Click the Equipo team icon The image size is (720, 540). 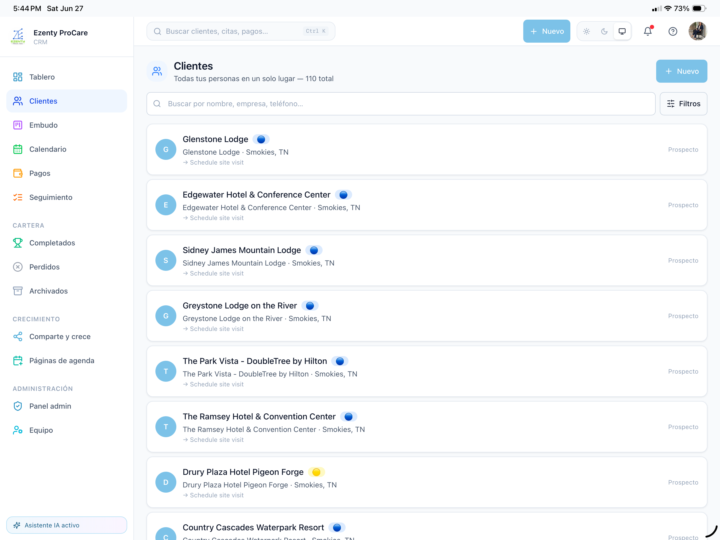17,430
